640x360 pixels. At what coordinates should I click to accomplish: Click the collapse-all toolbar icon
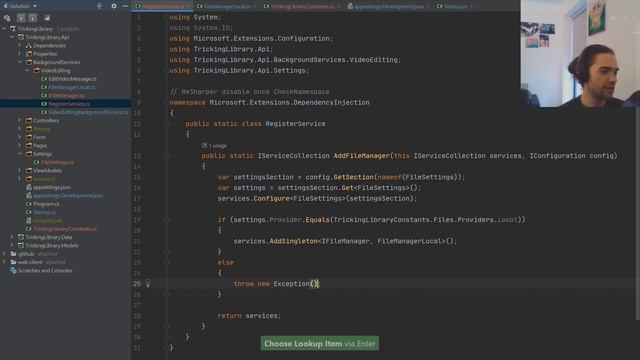33,18
